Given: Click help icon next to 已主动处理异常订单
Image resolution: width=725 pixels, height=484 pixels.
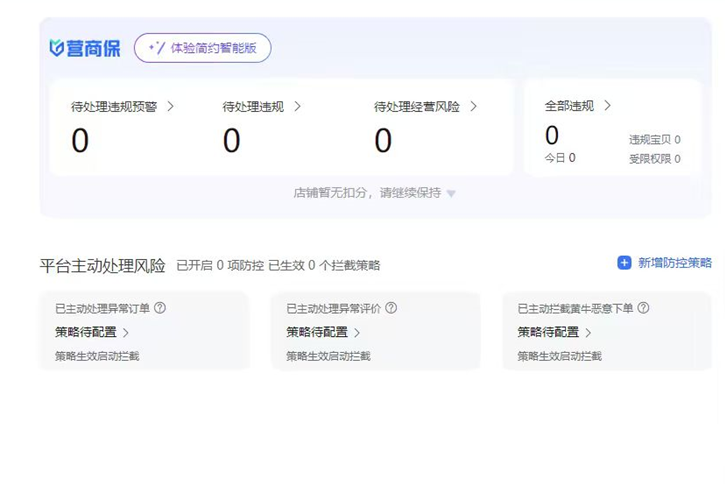Looking at the screenshot, I should (160, 308).
